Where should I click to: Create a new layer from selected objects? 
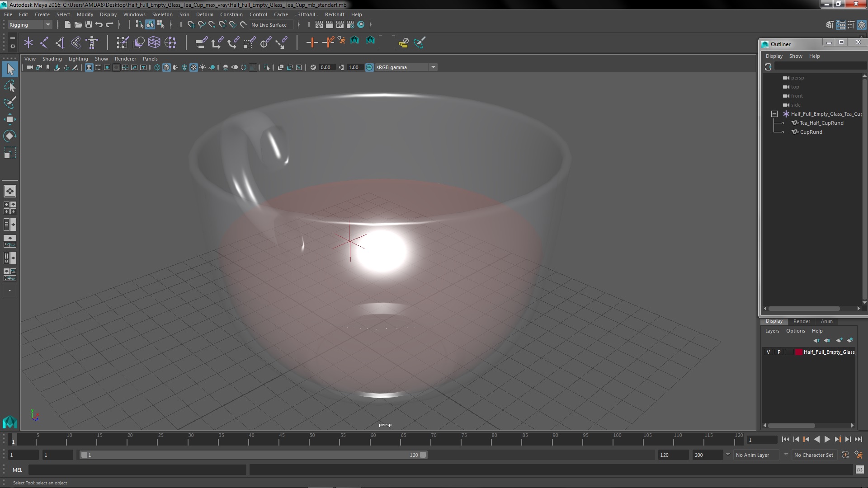(850, 340)
